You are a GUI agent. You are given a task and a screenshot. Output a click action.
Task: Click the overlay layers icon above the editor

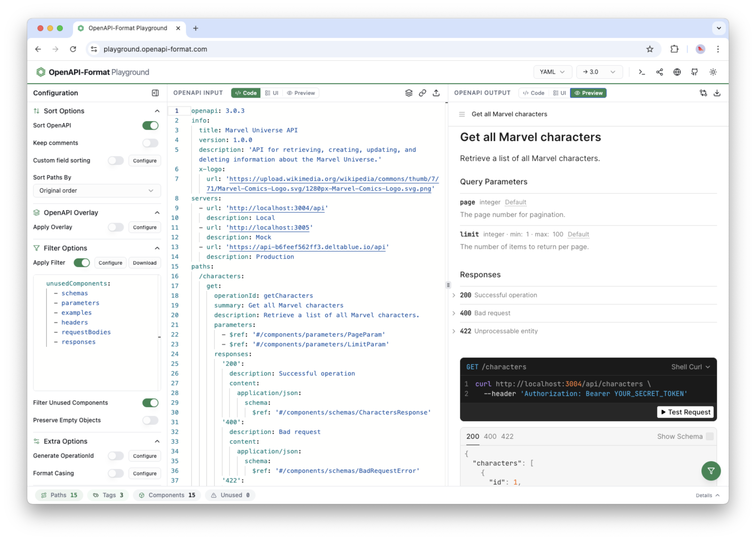[409, 93]
